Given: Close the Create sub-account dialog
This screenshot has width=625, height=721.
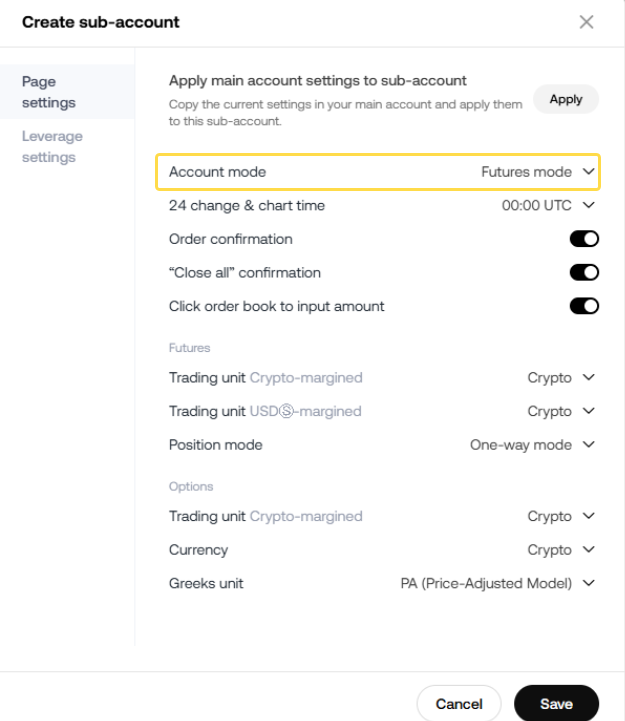Looking at the screenshot, I should tap(586, 22).
